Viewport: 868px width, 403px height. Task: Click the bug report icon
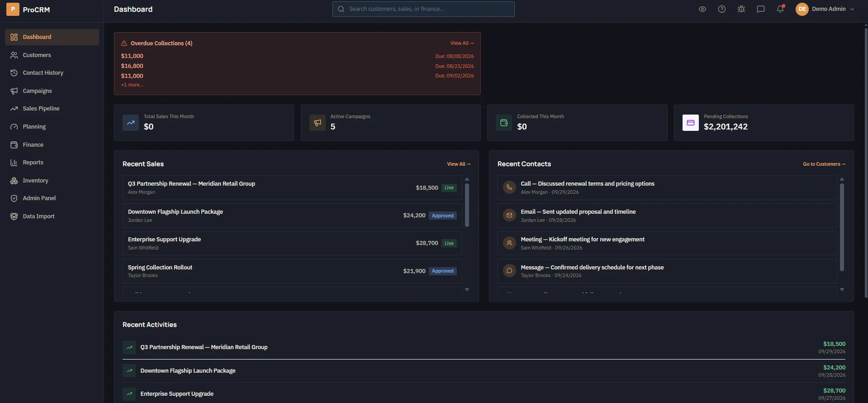pyautogui.click(x=741, y=9)
